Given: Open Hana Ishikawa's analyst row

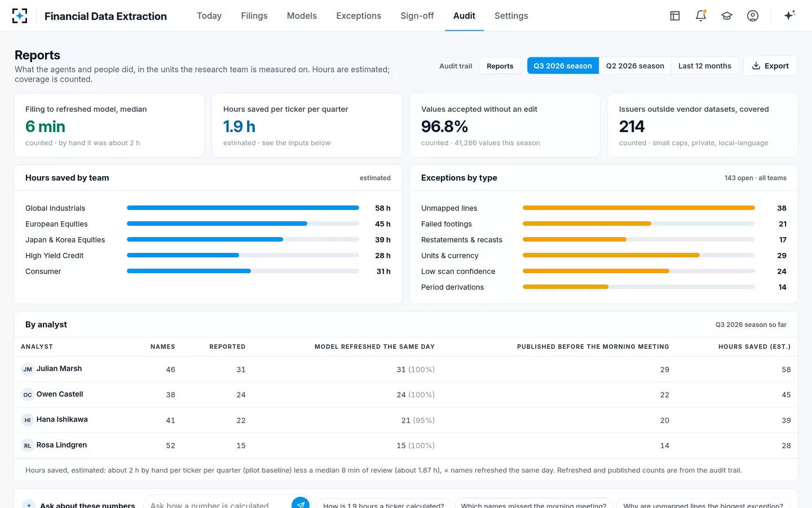Looking at the screenshot, I should [406, 420].
